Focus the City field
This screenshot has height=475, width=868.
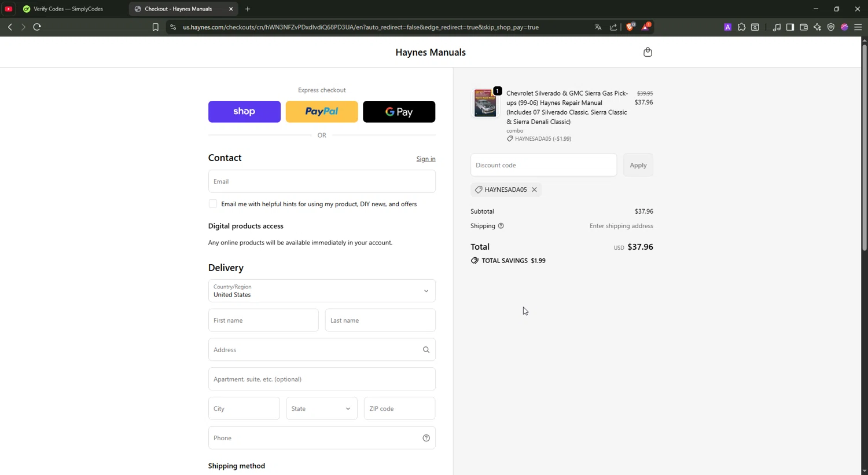click(x=244, y=408)
